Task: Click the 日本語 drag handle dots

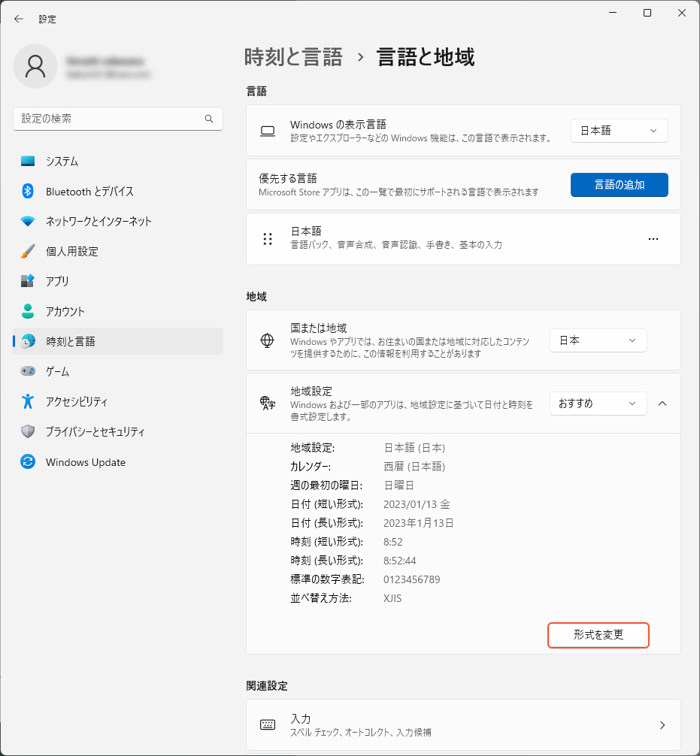Action: [268, 239]
